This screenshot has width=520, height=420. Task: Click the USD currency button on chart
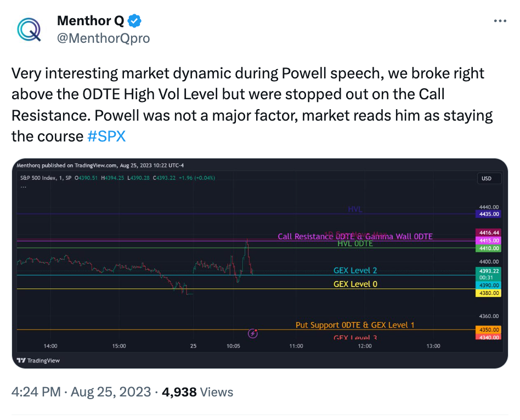click(x=487, y=178)
